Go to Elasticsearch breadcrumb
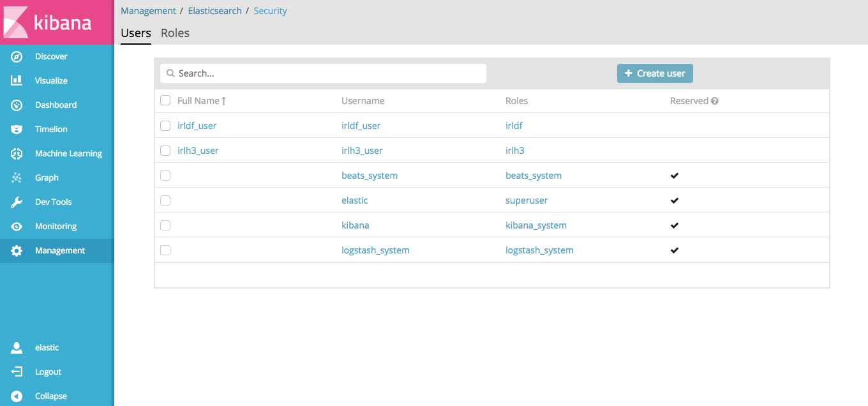Screen dimensions: 868x406 (214, 11)
